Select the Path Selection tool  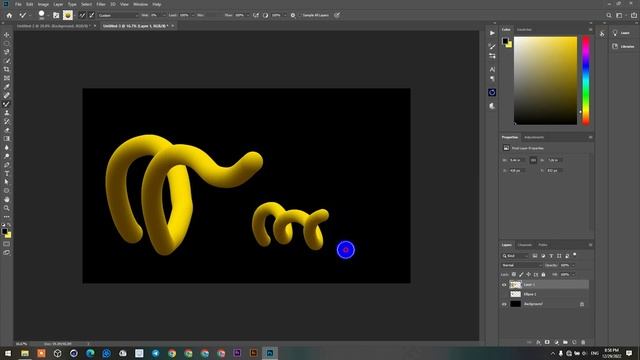tap(7, 182)
